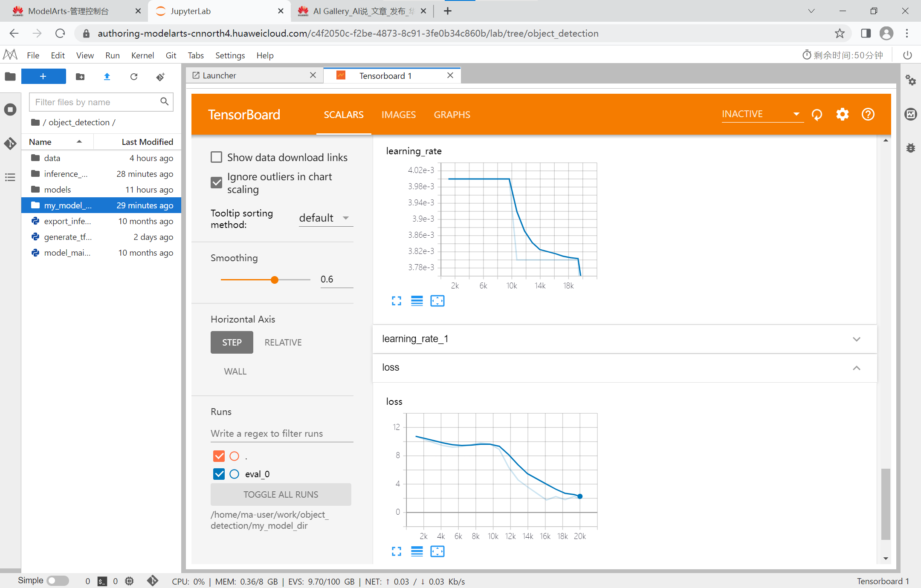This screenshot has height=588, width=921.
Task: Open the Kernel menu
Action: point(142,55)
